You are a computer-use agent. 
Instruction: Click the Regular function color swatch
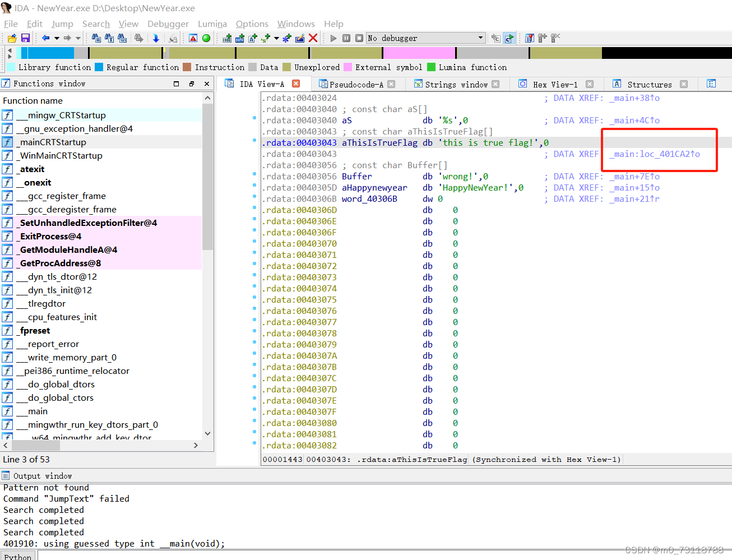tap(99, 67)
